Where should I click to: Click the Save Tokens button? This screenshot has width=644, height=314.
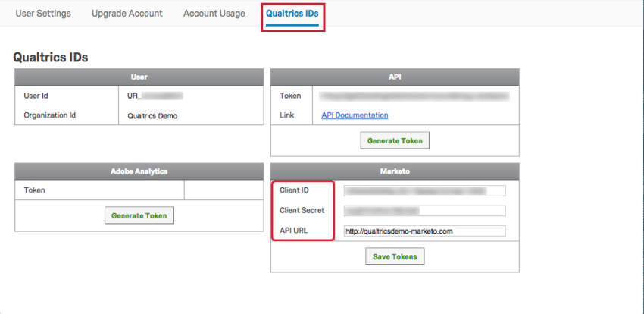(x=395, y=256)
